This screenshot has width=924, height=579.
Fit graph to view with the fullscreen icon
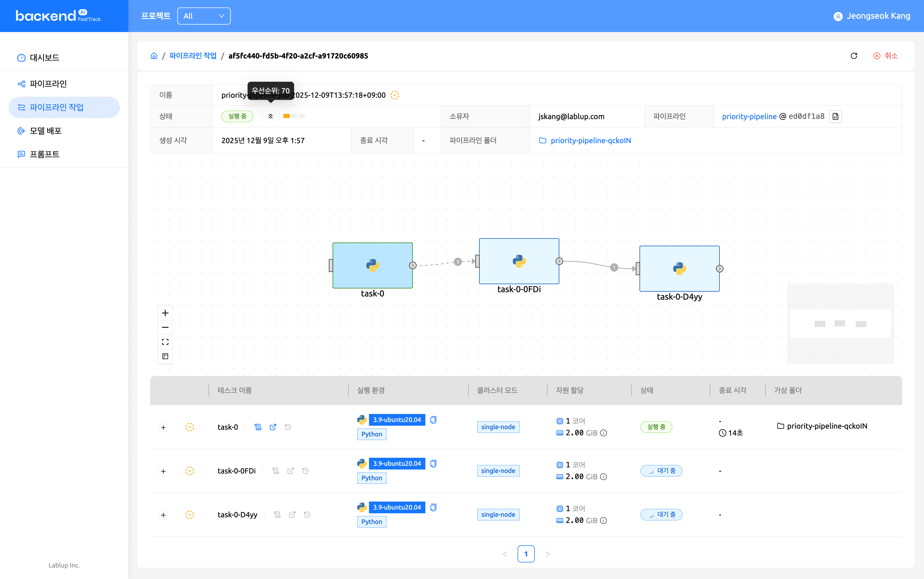(x=165, y=342)
